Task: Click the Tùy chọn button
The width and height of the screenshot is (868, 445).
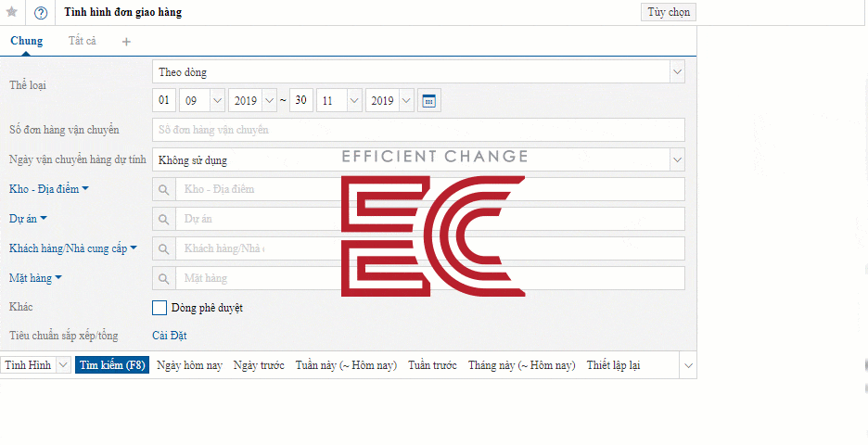Action: coord(669,12)
